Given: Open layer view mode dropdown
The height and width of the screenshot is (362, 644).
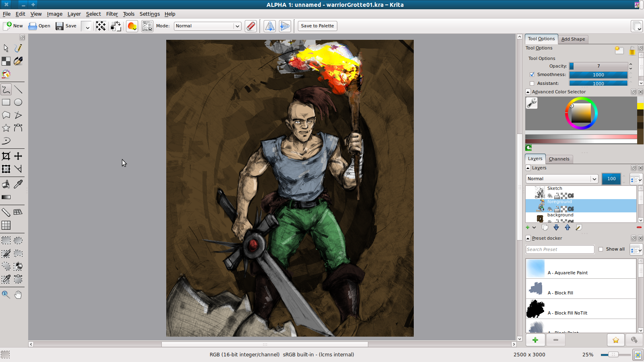Looking at the screenshot, I should [636, 179].
